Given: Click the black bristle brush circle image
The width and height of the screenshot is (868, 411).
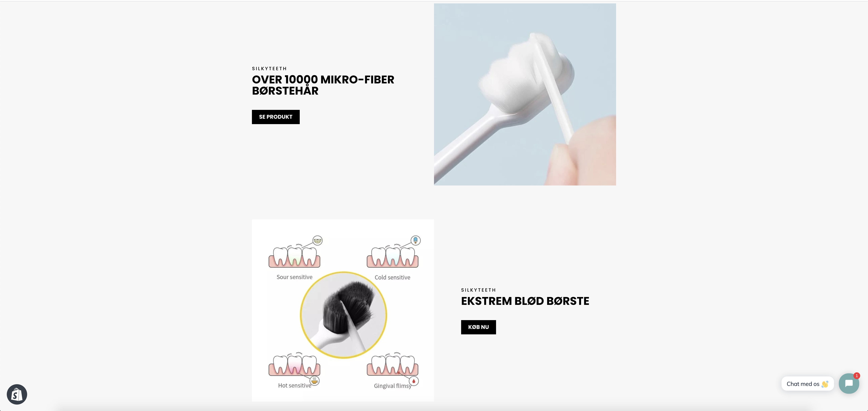Looking at the screenshot, I should click(343, 315).
